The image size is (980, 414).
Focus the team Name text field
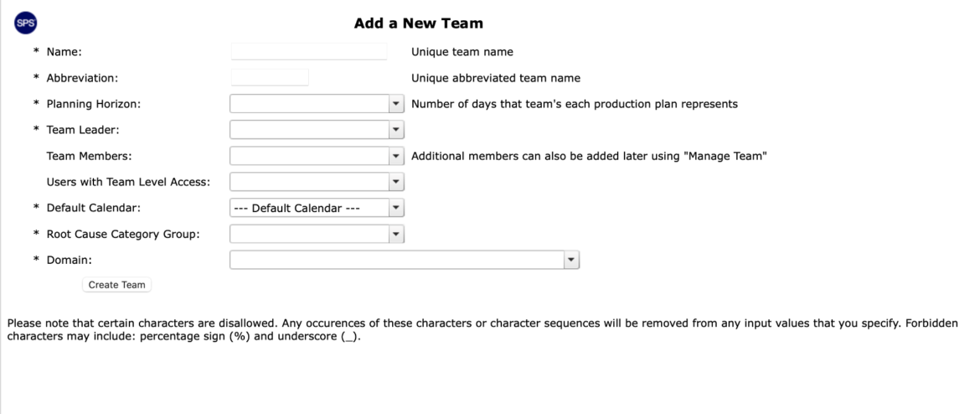pos(309,52)
